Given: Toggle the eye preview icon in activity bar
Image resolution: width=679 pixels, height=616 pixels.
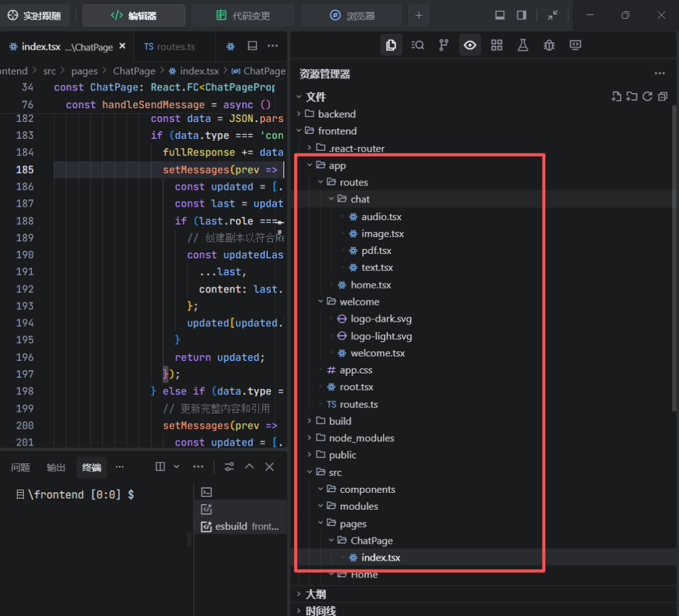Looking at the screenshot, I should [470, 45].
